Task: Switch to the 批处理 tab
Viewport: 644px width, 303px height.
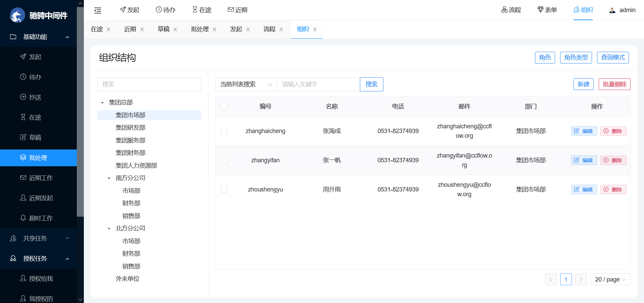Action: [200, 29]
